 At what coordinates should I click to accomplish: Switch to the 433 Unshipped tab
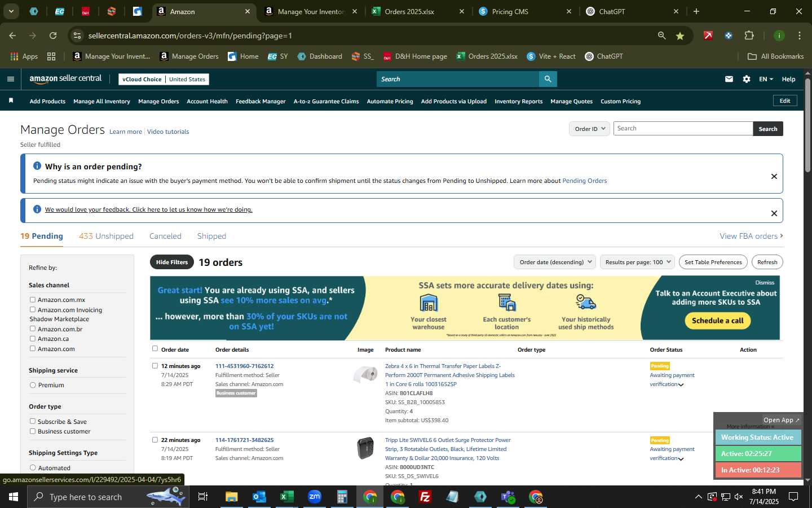(x=106, y=236)
